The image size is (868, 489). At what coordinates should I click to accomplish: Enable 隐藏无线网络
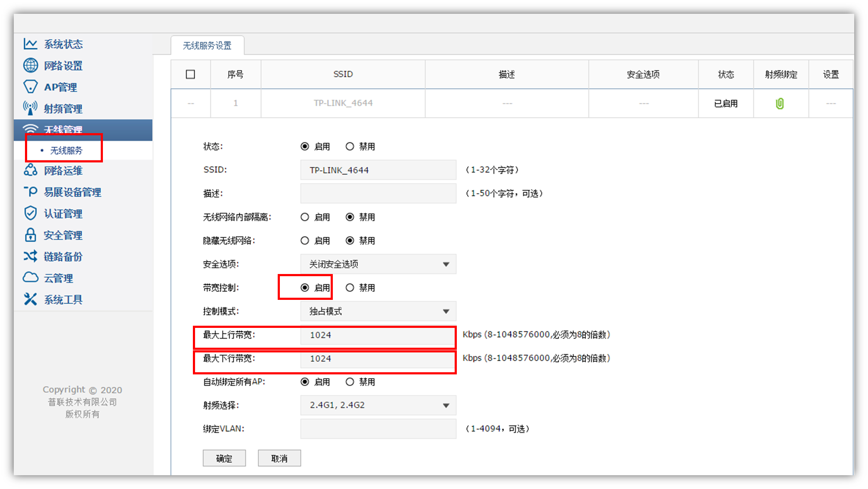click(305, 240)
